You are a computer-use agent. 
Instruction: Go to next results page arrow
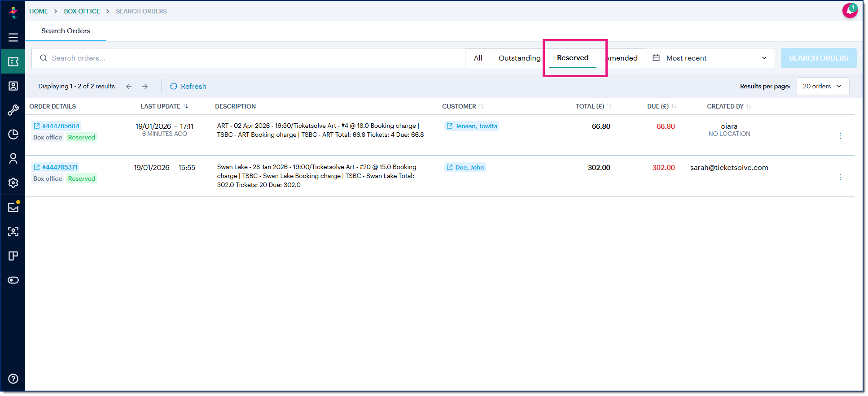coord(145,87)
